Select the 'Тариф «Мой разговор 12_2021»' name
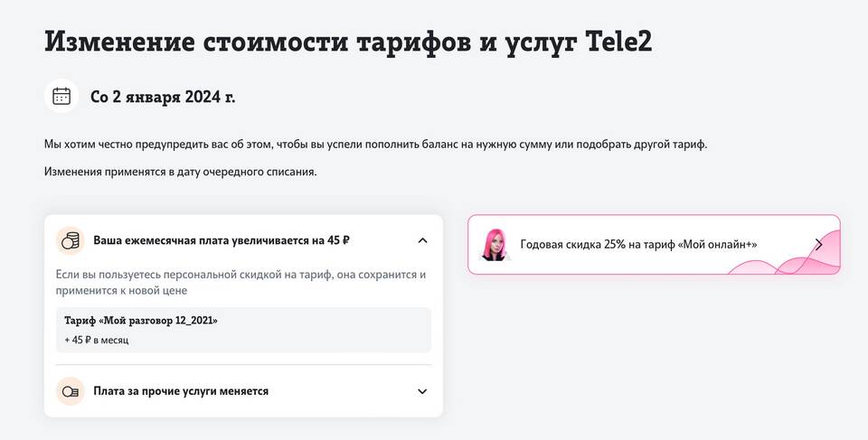Image resolution: width=868 pixels, height=440 pixels. 141,321
